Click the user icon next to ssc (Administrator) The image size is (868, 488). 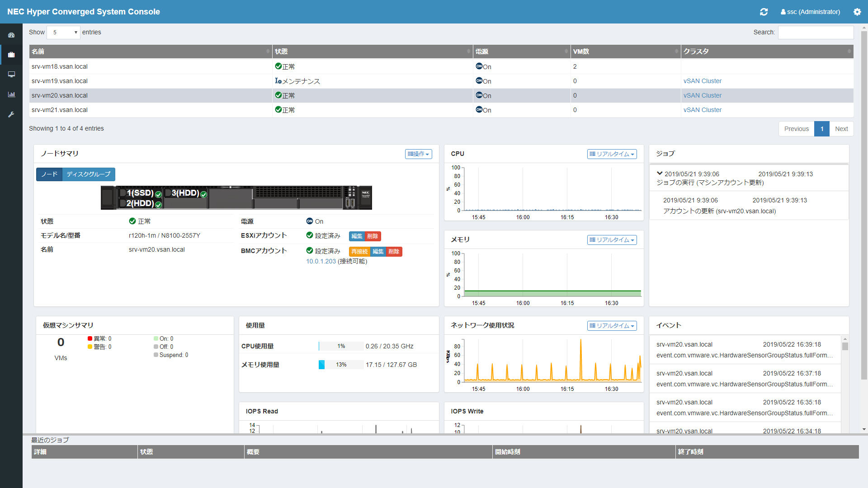click(783, 12)
